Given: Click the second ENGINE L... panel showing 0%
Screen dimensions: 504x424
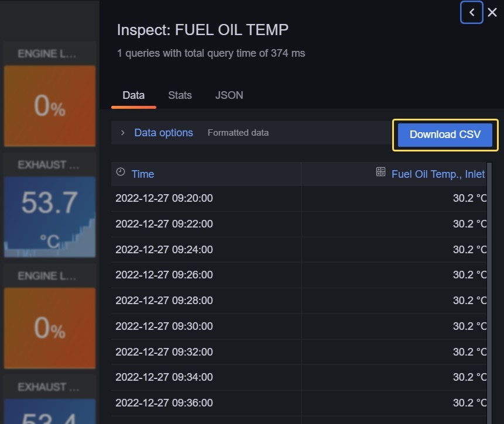Looking at the screenshot, I should [49, 328].
